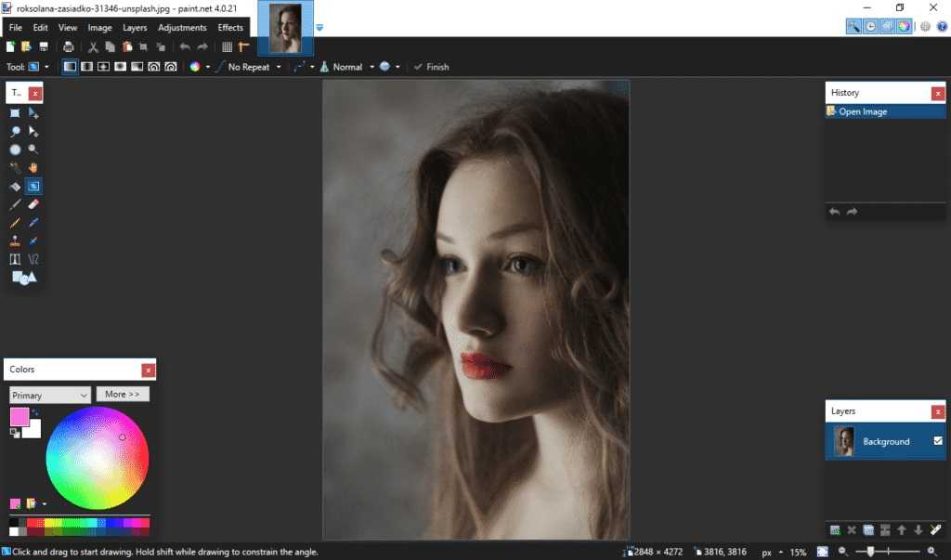Select the Magic Wand tool
951x560 pixels.
pyautogui.click(x=15, y=168)
